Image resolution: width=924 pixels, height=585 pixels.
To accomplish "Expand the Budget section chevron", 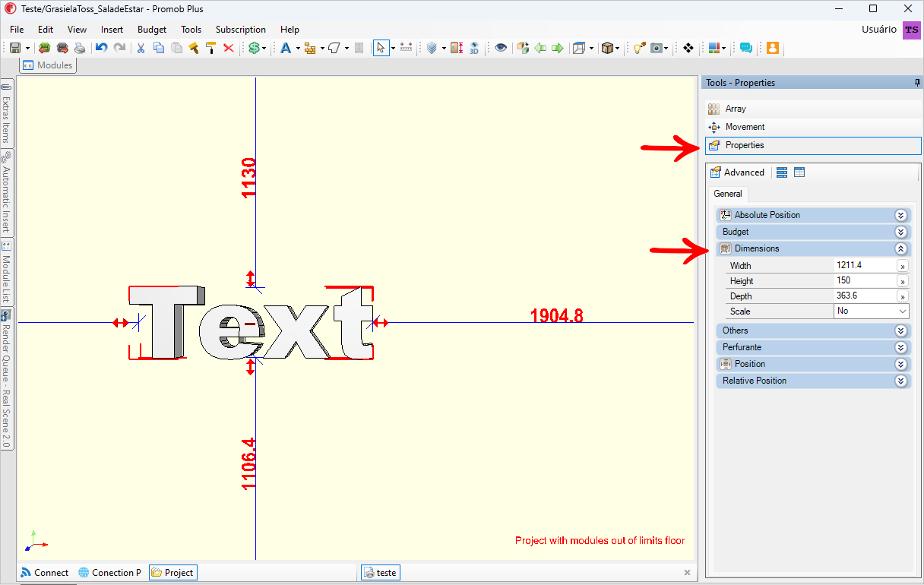I will tap(901, 232).
